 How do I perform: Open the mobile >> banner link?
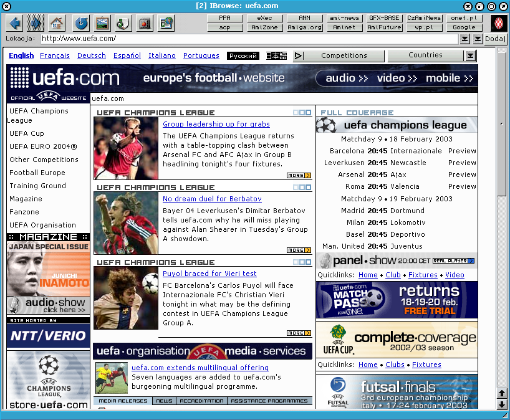450,79
